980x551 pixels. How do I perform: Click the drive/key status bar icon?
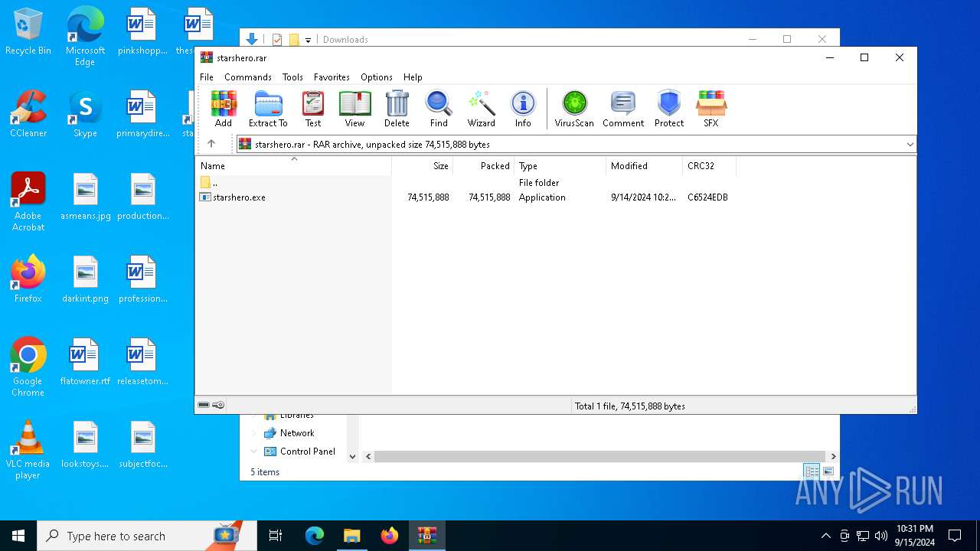[x=211, y=406]
